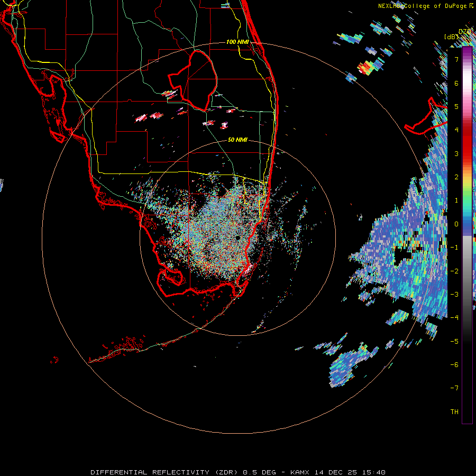This screenshot has width=476, height=476.
Task: Click the TH label at color scale bottom
Action: click(x=454, y=411)
